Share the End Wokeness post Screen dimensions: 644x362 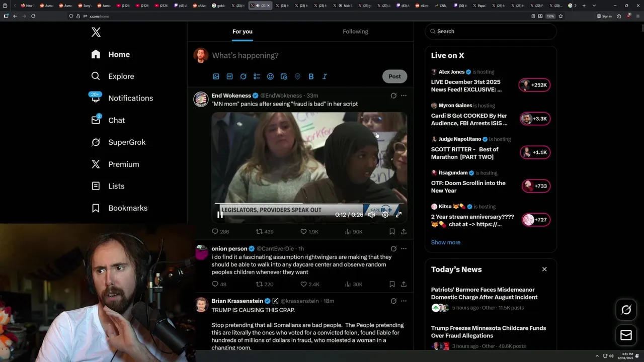pyautogui.click(x=404, y=232)
